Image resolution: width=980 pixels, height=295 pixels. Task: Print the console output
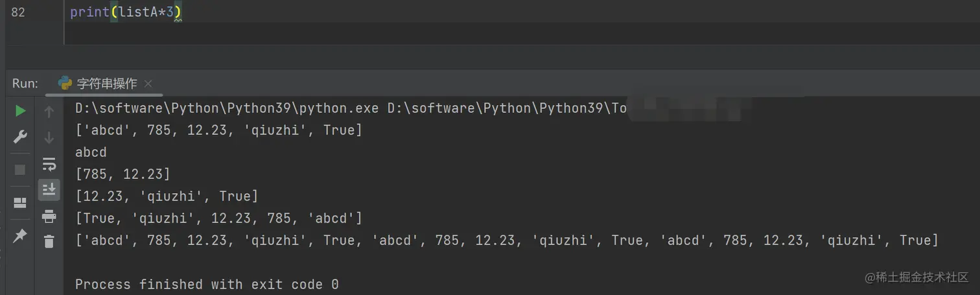49,217
